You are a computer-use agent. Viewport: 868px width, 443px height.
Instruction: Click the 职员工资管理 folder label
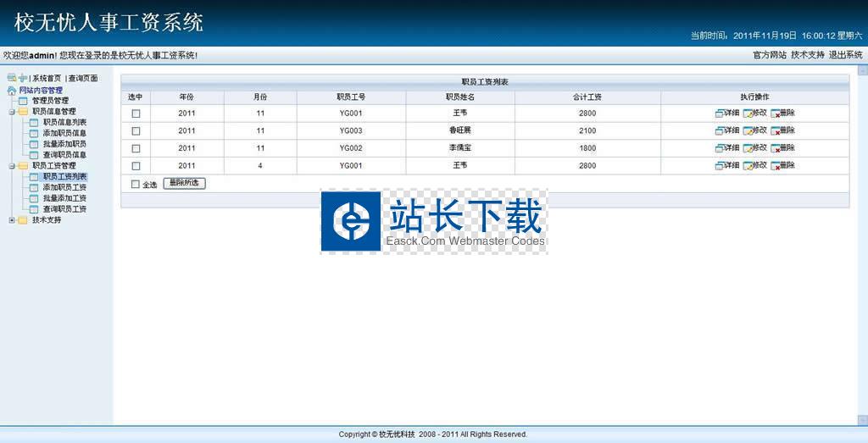tap(54, 165)
